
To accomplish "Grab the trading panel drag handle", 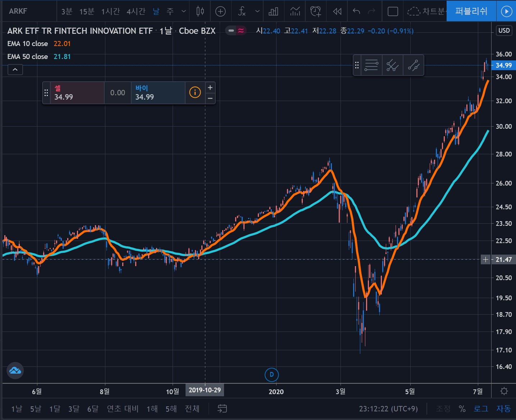I will (x=46, y=93).
